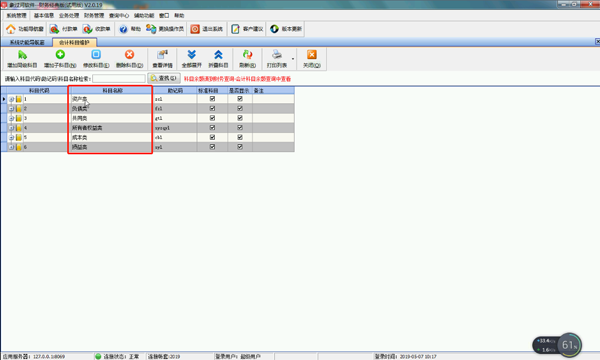The width and height of the screenshot is (600, 360).
Task: Toggle 是否显示 checkbox for 损益类
Action: (240, 147)
